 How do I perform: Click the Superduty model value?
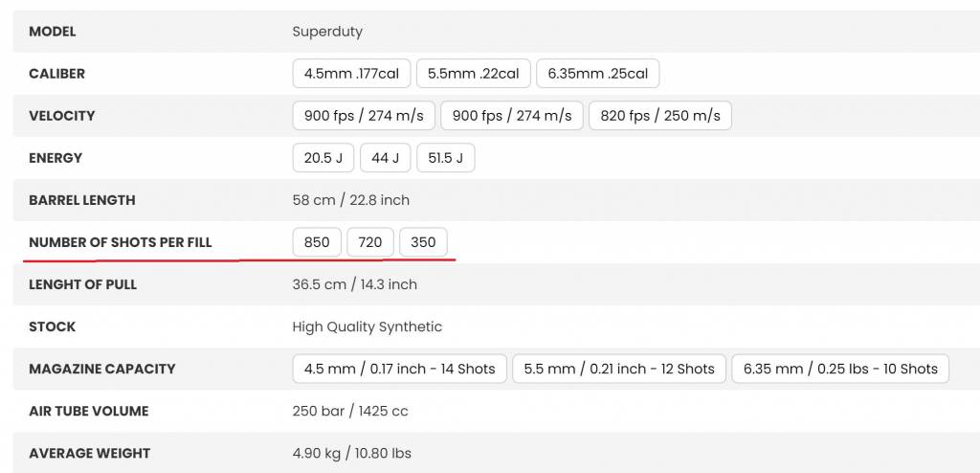pos(327,32)
